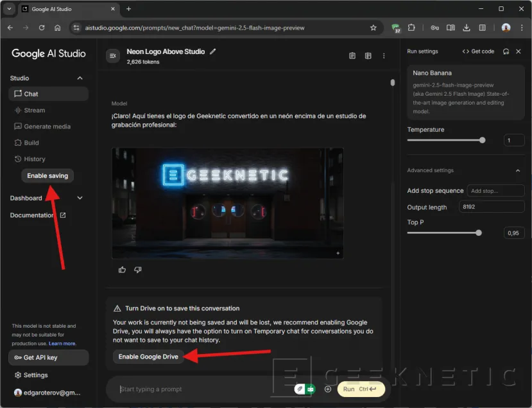Viewport: 532px width, 408px height.
Task: Select Chat in the sidebar
Action: 49,94
